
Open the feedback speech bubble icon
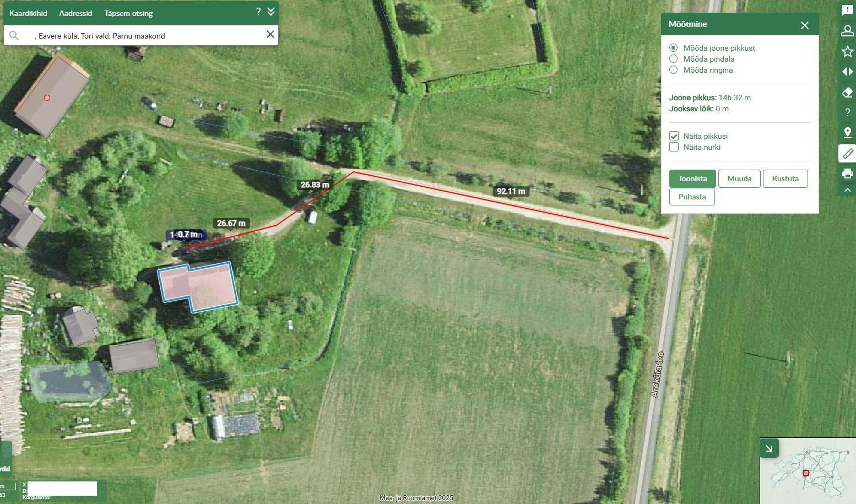847,10
